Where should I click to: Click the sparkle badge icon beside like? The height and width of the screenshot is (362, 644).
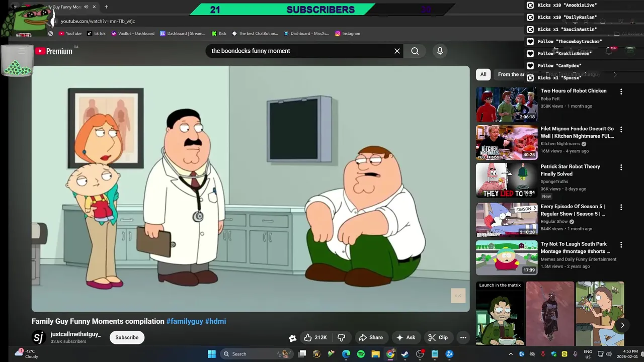292,338
